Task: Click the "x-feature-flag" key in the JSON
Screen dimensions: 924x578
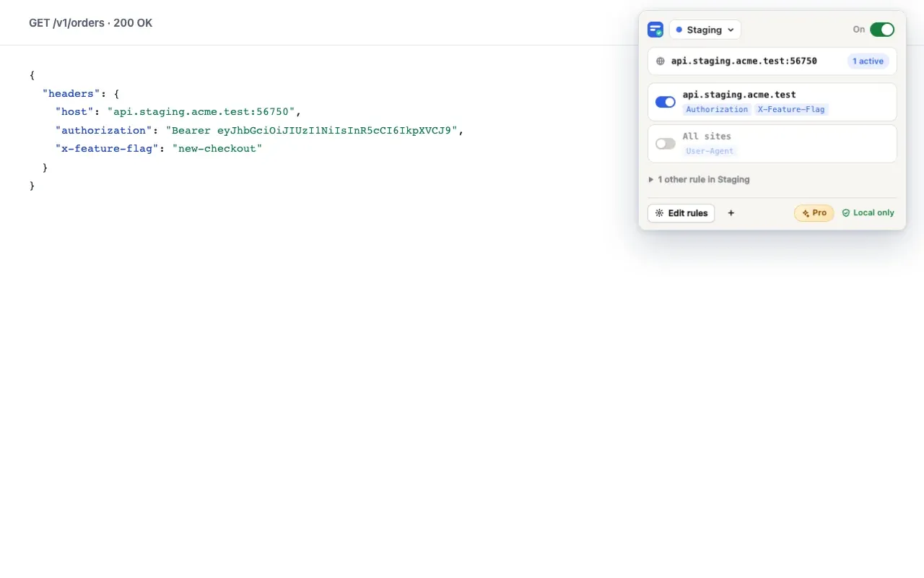Action: coord(108,149)
